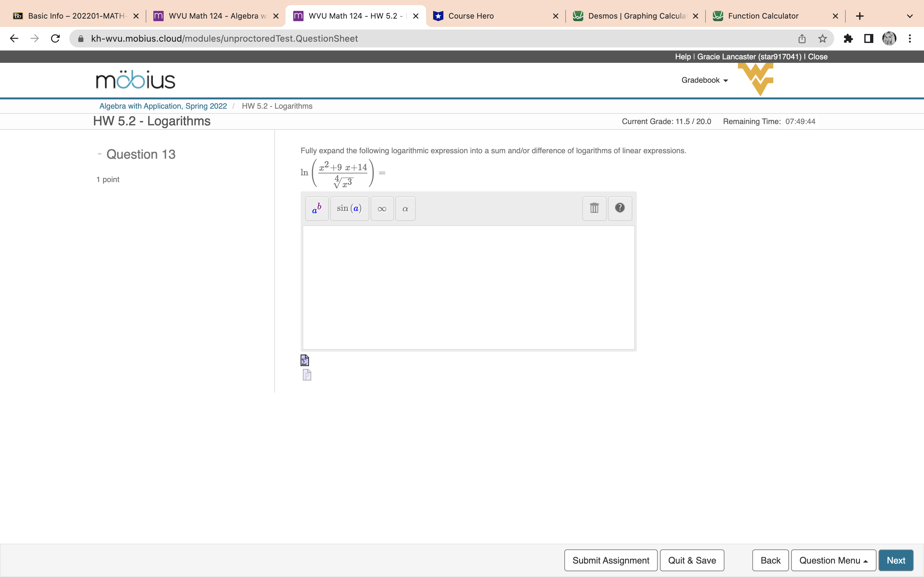
Task: Open the Question Menu dropdown
Action: (833, 560)
